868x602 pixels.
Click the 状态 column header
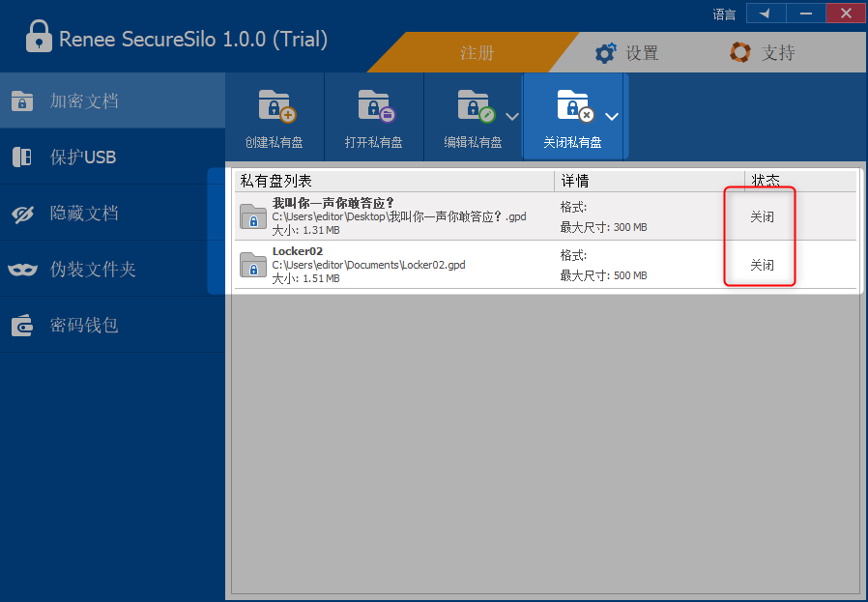click(x=767, y=181)
